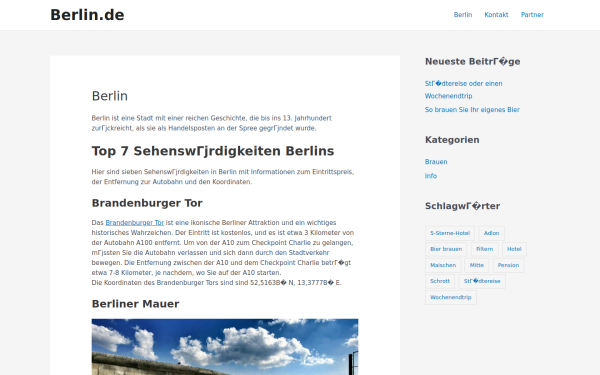Click the intro paragraph about Berlin's Geschichte
The image size is (600, 375).
pyautogui.click(x=212, y=123)
